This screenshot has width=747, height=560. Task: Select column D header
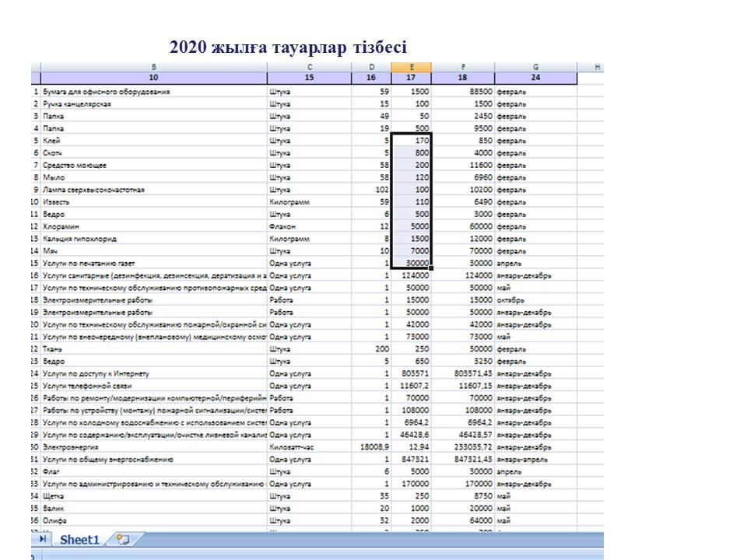point(371,67)
